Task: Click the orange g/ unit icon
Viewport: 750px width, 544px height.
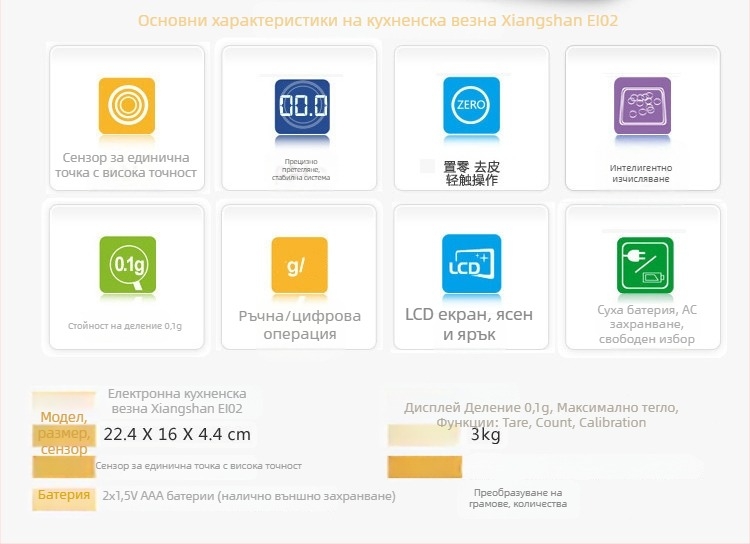Action: coord(299,265)
